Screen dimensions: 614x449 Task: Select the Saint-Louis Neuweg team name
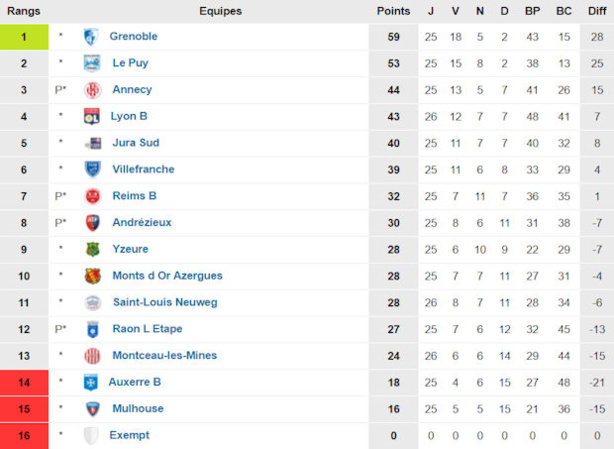[165, 302]
